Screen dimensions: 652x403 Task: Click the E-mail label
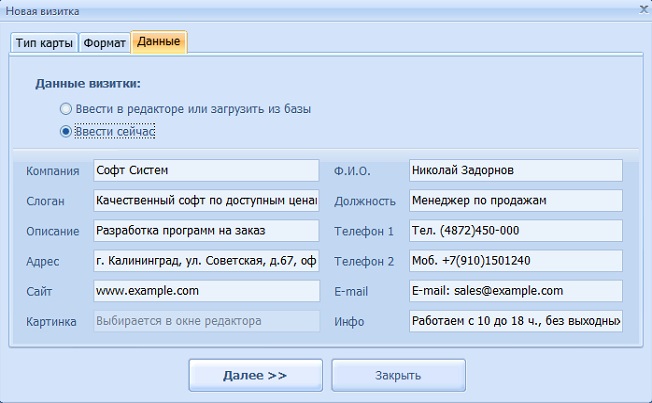(351, 292)
